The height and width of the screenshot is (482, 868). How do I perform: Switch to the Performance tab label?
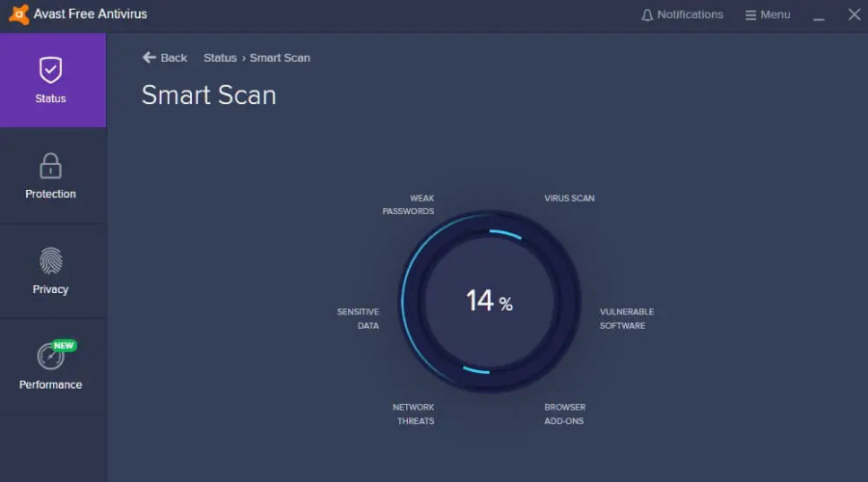[50, 385]
